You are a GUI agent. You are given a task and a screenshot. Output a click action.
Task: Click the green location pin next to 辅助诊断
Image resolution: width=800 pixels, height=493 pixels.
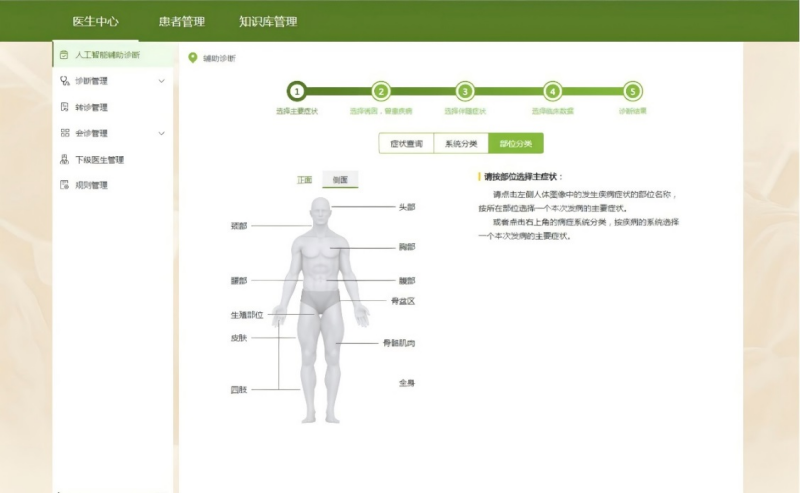pos(193,58)
